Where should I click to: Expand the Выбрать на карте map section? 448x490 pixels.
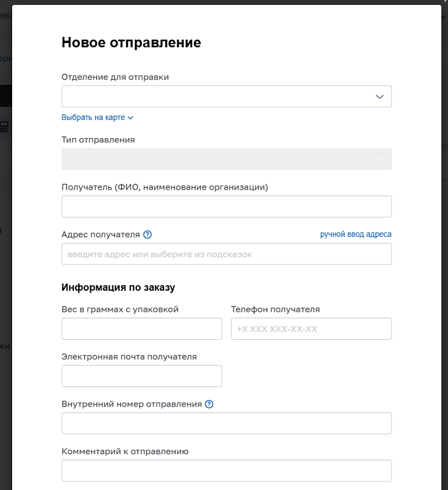tap(93, 118)
